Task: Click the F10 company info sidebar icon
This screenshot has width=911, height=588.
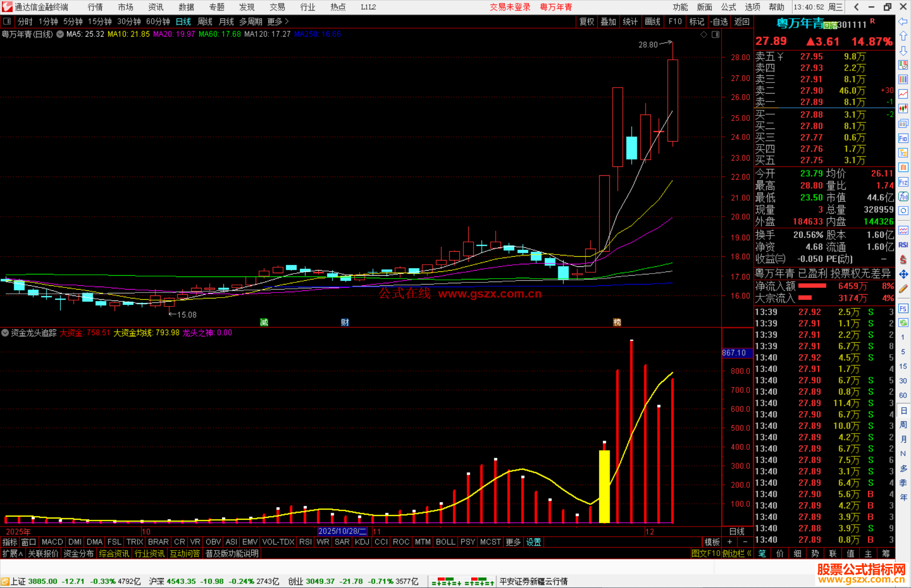Action: click(x=903, y=138)
